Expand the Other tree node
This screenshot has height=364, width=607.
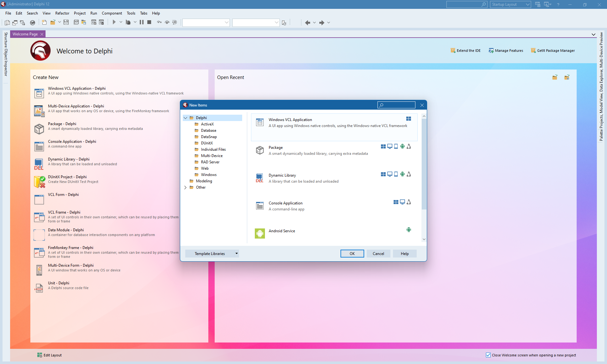click(186, 187)
